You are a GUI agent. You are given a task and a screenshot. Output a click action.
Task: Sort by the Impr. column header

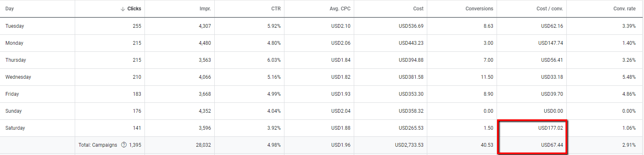click(x=204, y=9)
